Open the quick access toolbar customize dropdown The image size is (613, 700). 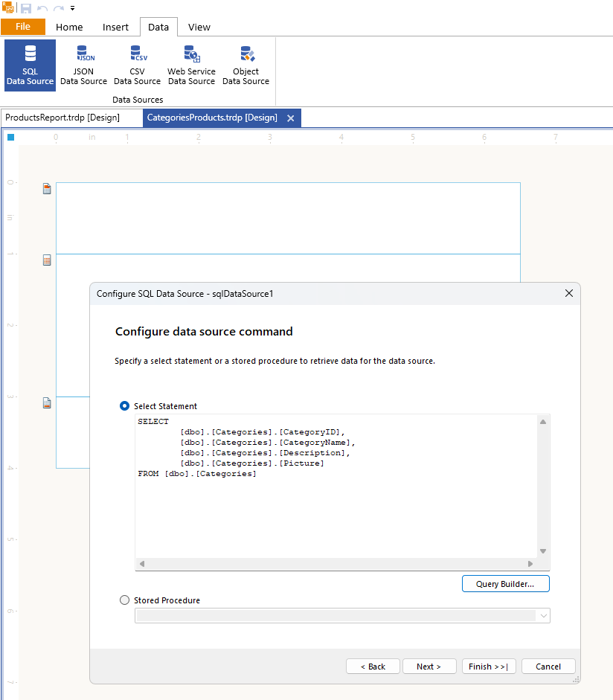click(x=72, y=8)
